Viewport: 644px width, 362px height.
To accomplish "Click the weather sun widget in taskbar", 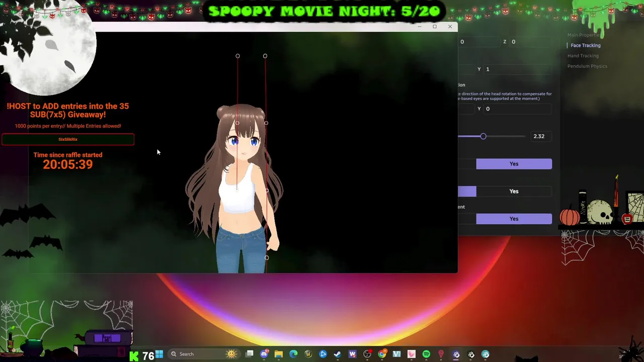I will 231,354.
